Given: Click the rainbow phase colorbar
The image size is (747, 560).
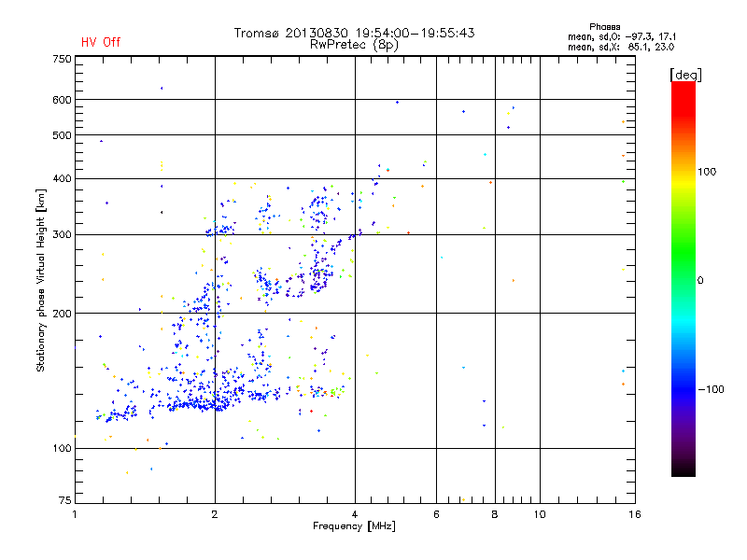Looking at the screenshot, I should [x=684, y=278].
